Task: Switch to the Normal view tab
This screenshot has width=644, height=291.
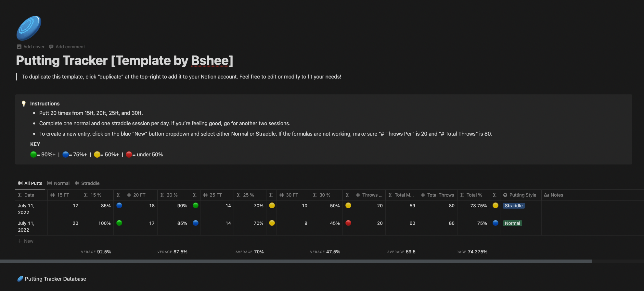Action: point(58,183)
